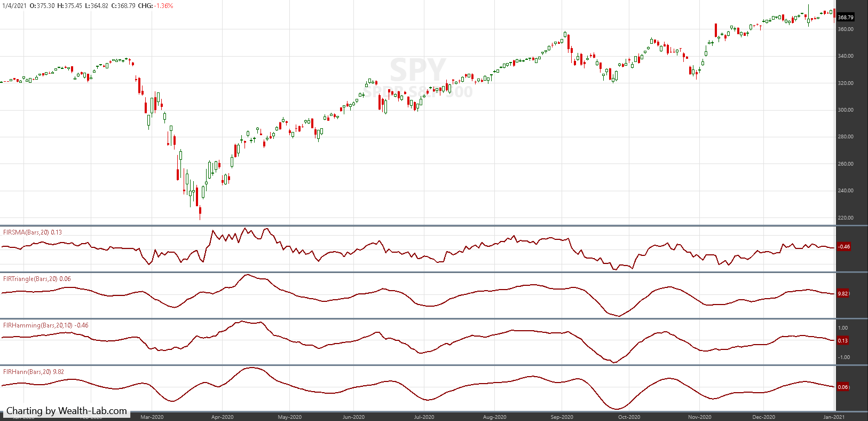Click the 340.00 price axis label

[846, 56]
